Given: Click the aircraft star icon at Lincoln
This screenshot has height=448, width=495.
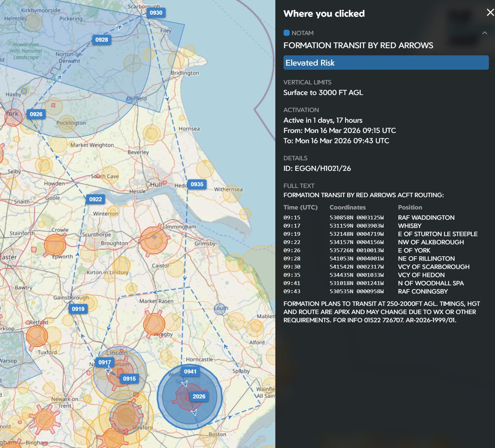Looking at the screenshot, I should (108, 370).
